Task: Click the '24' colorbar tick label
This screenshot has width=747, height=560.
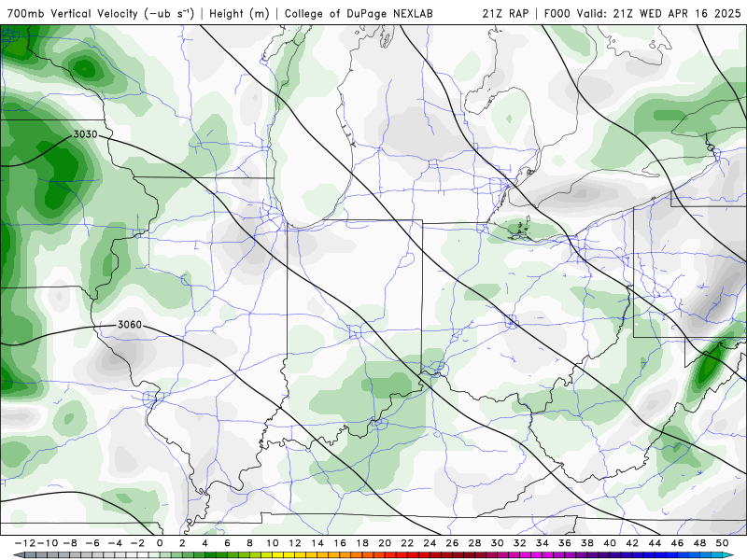Action: (430, 543)
